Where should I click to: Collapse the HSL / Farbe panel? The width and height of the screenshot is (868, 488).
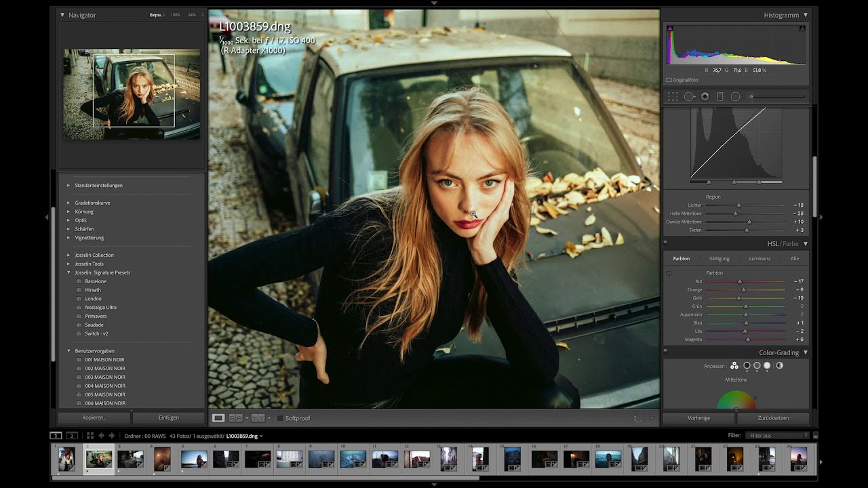[x=806, y=243]
